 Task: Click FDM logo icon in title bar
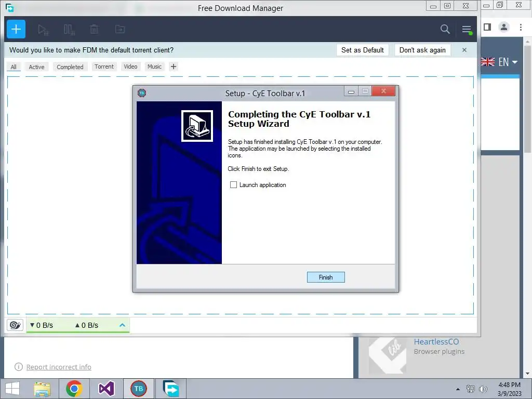pos(10,8)
